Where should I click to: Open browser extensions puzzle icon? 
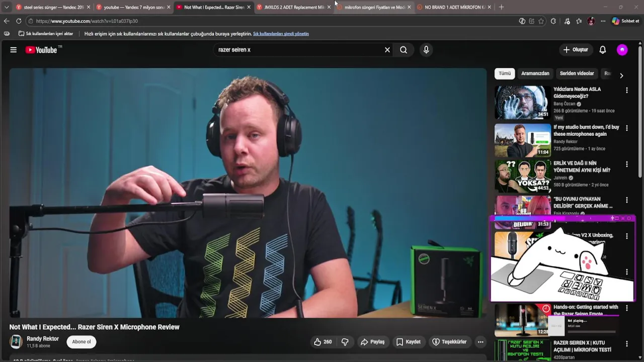pos(553,21)
